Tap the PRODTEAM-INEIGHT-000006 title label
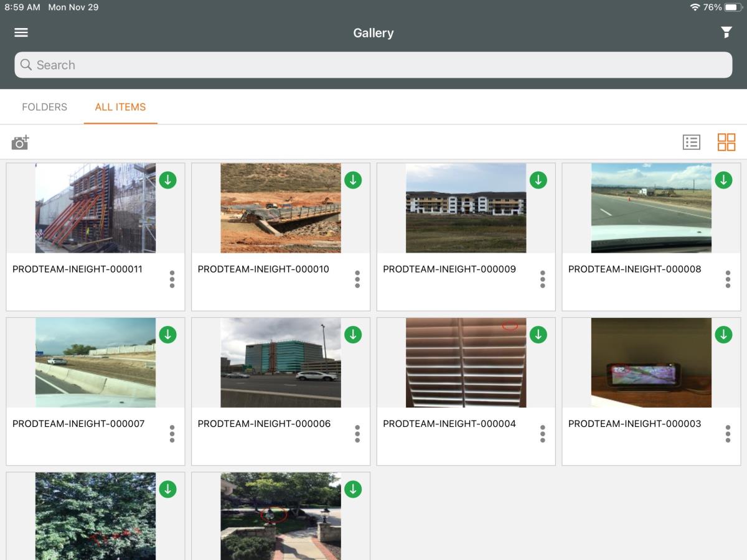Screen dimensions: 747x560 coord(264,424)
